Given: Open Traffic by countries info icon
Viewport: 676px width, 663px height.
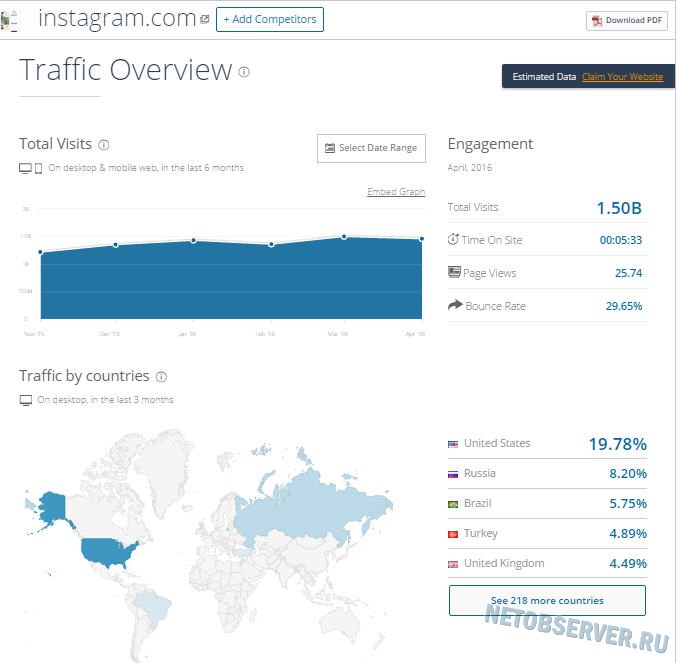Looking at the screenshot, I should point(161,377).
